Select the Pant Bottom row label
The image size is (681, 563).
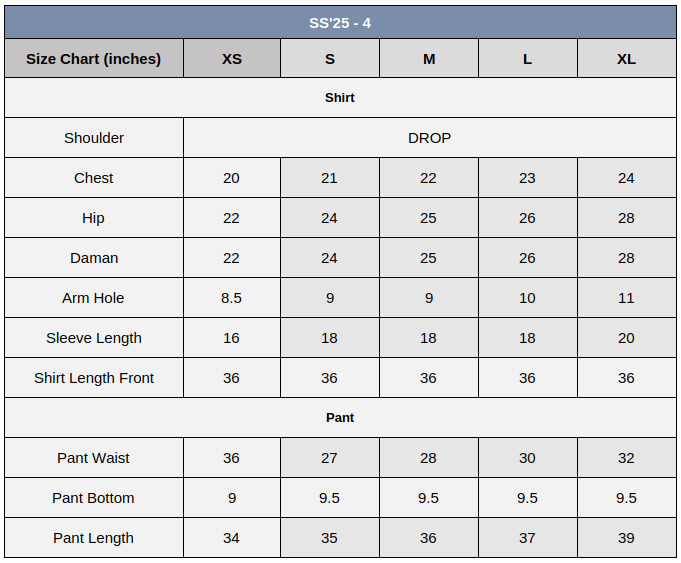[x=94, y=498]
